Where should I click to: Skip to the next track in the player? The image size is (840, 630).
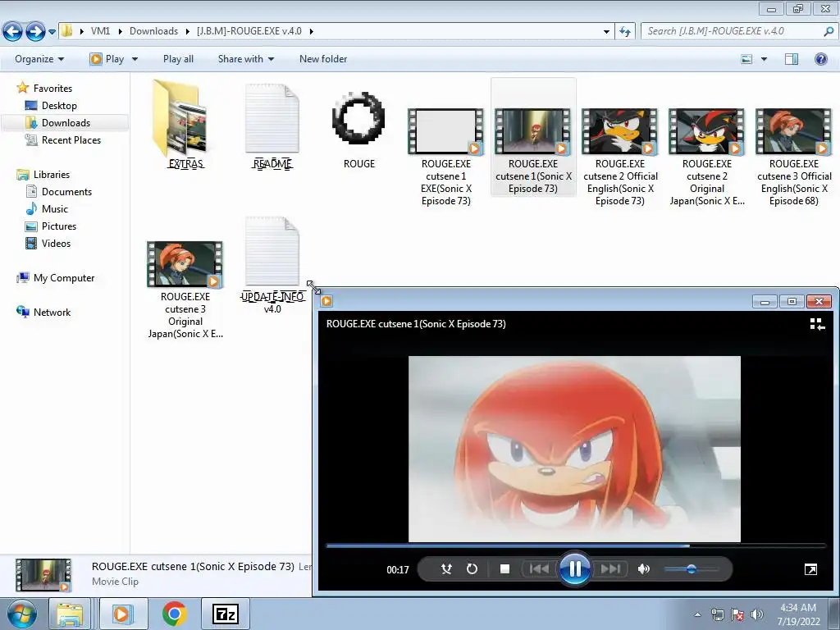609,569
